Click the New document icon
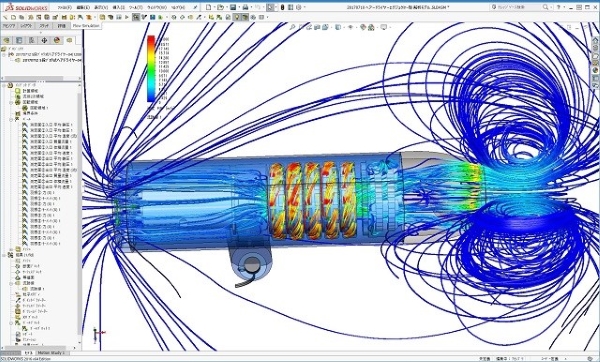The width and height of the screenshot is (600, 362). (208, 7)
